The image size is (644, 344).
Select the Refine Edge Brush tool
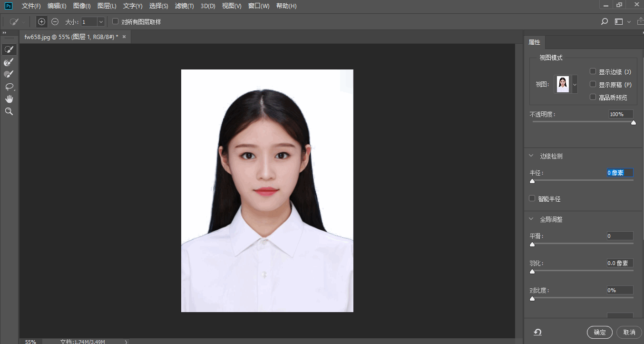(9, 62)
